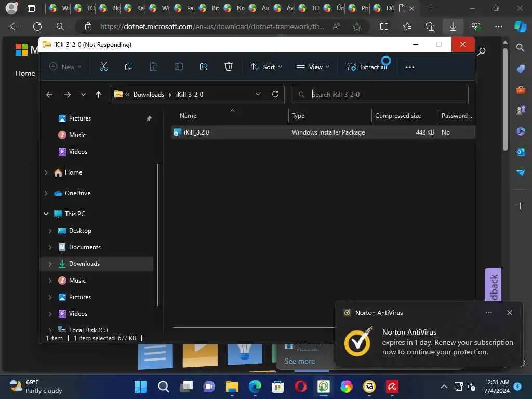Expand the OneDrive tree node
Viewport: 532px width, 399px height.
tap(46, 193)
